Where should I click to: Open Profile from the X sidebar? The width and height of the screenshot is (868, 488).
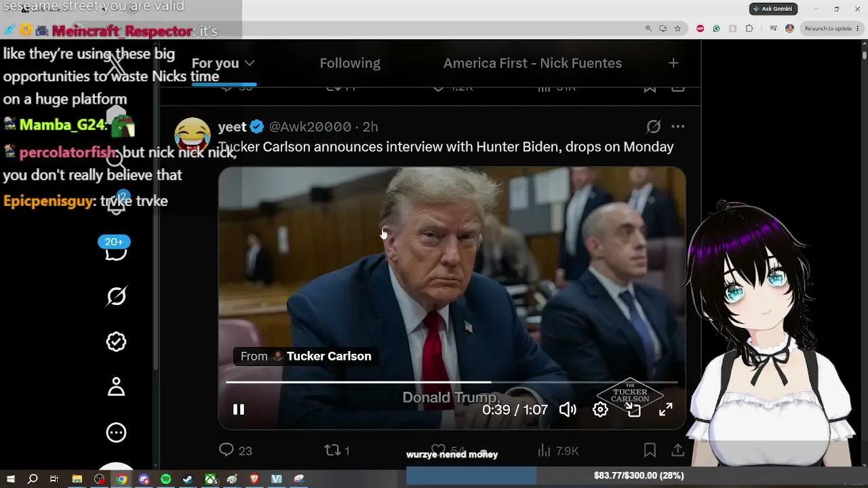point(116,387)
